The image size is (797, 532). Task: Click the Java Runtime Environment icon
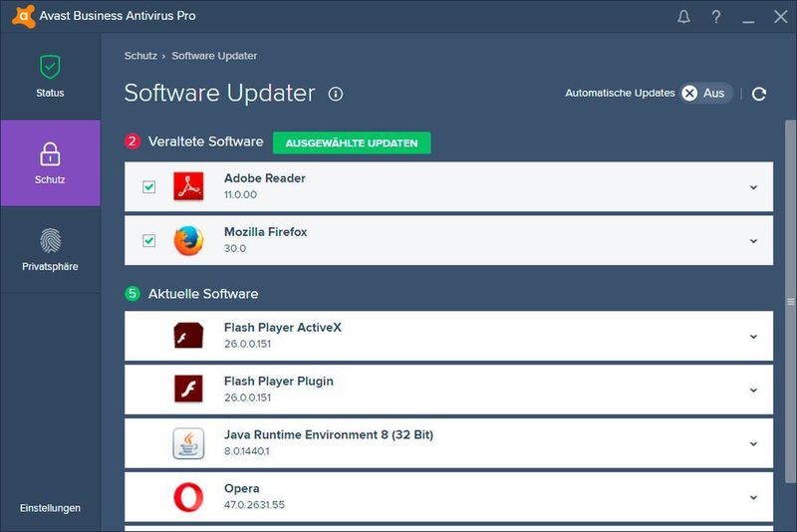[188, 443]
